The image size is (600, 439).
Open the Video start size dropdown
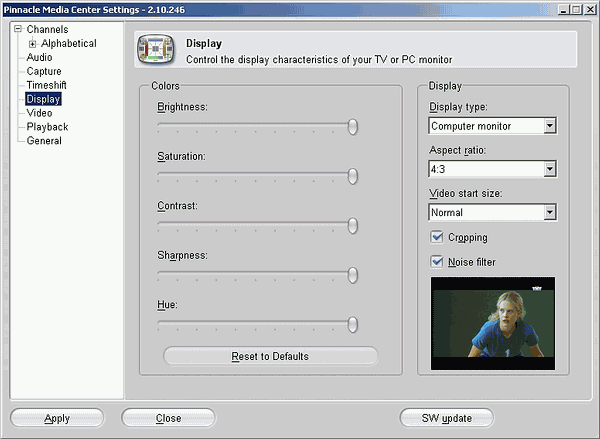550,212
